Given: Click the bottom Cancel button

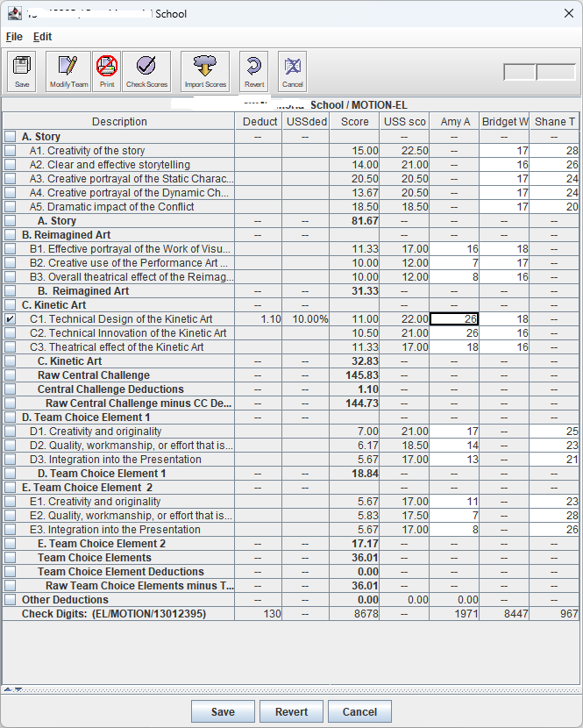Looking at the screenshot, I should coord(359,711).
